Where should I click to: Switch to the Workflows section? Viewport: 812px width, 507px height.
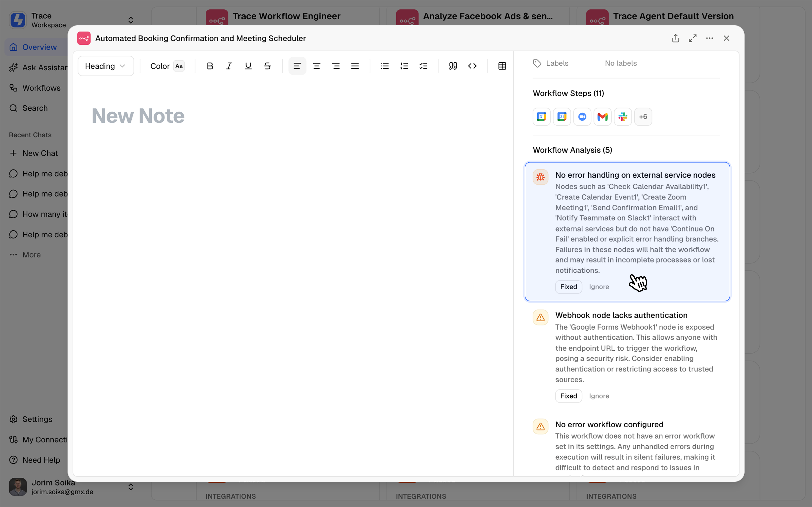pyautogui.click(x=41, y=88)
